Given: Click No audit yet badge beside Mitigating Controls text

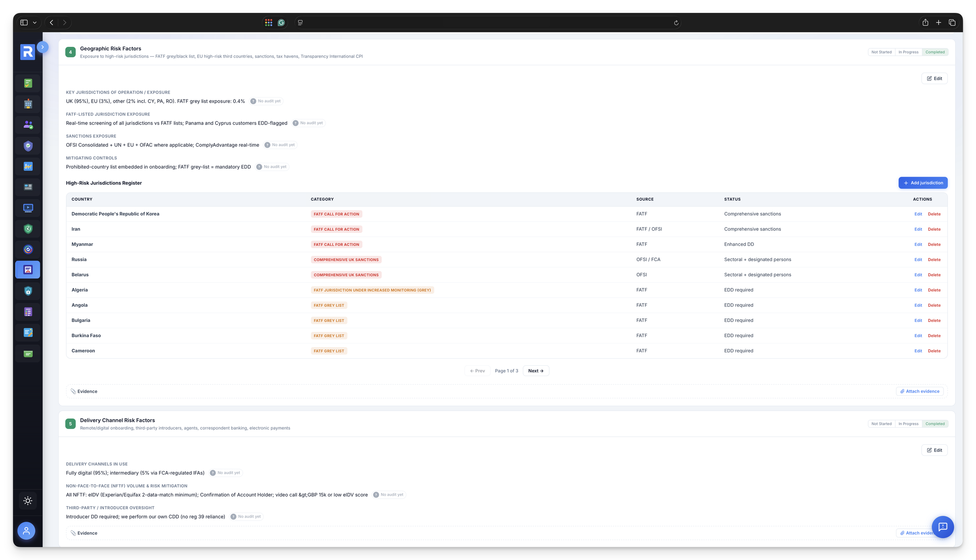Looking at the screenshot, I should point(272,167).
